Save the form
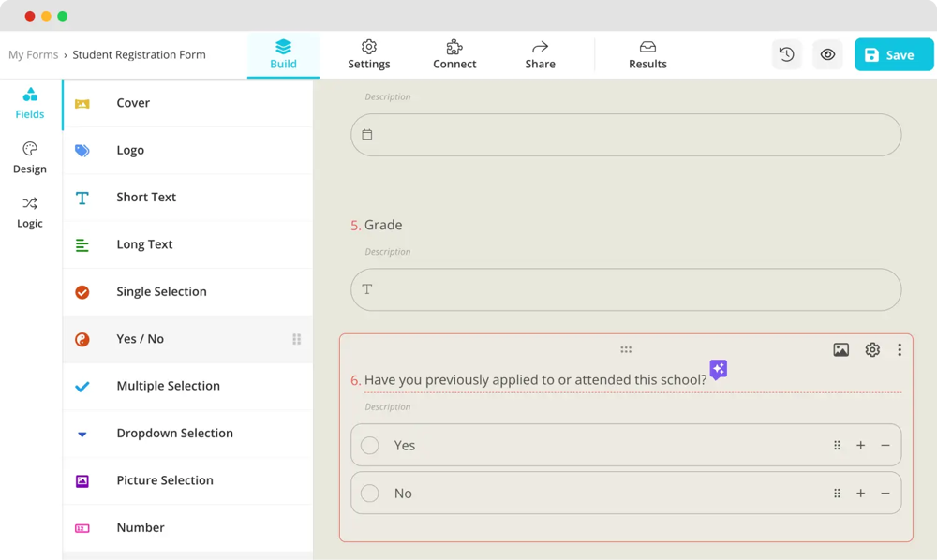The height and width of the screenshot is (560, 937). (893, 54)
